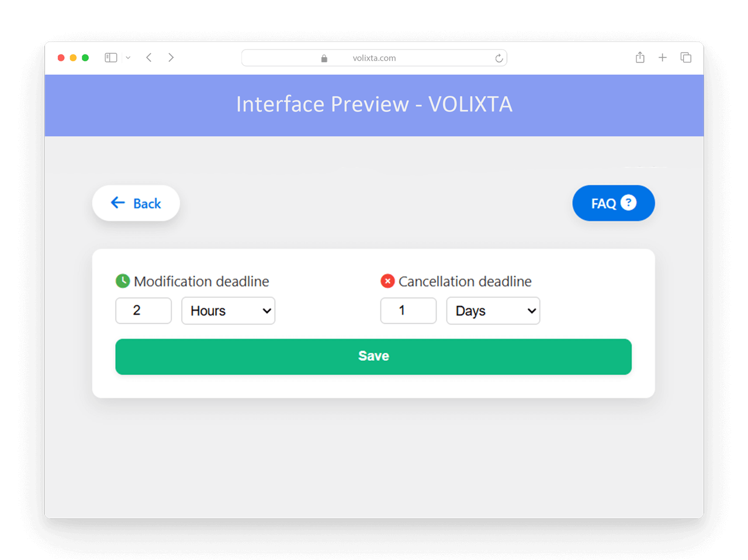
Task: Save the deadline settings
Action: click(373, 357)
